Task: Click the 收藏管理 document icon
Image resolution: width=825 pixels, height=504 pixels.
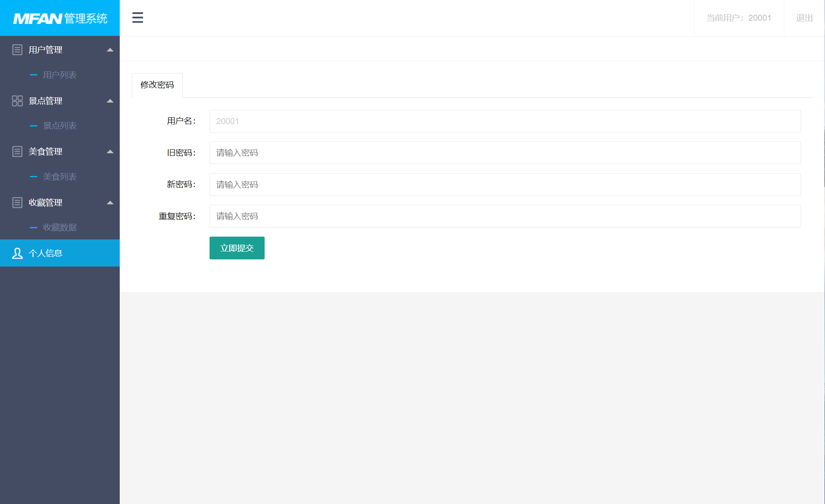Action: point(17,202)
